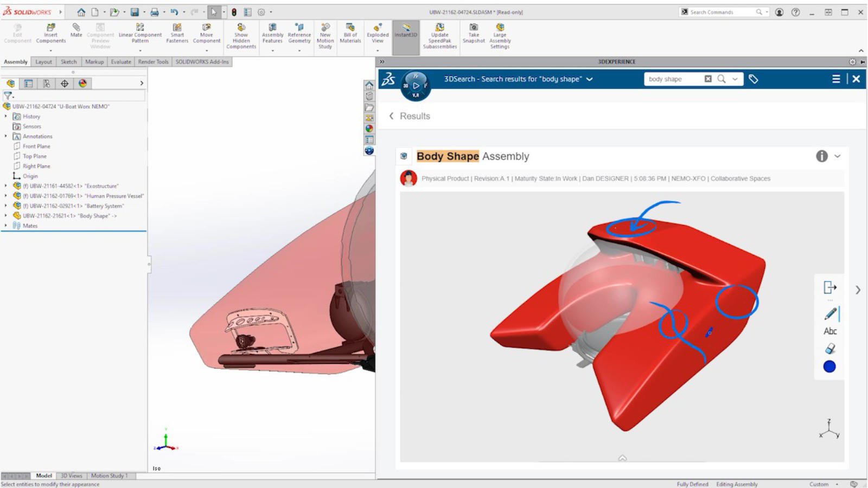This screenshot has height=488, width=868.
Task: Select the eraser markup tool
Action: [x=830, y=349]
